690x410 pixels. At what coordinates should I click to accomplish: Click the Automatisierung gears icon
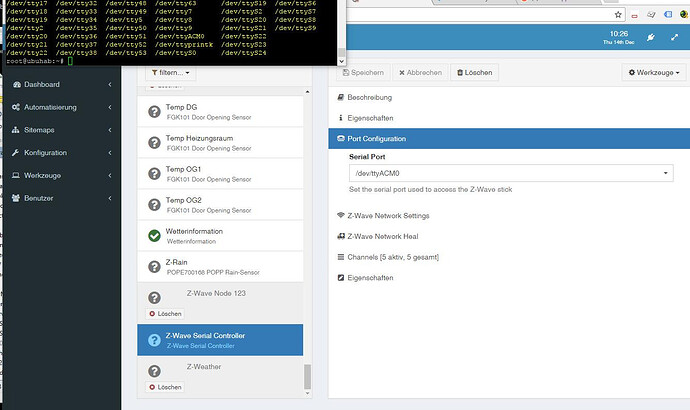pyautogui.click(x=16, y=107)
